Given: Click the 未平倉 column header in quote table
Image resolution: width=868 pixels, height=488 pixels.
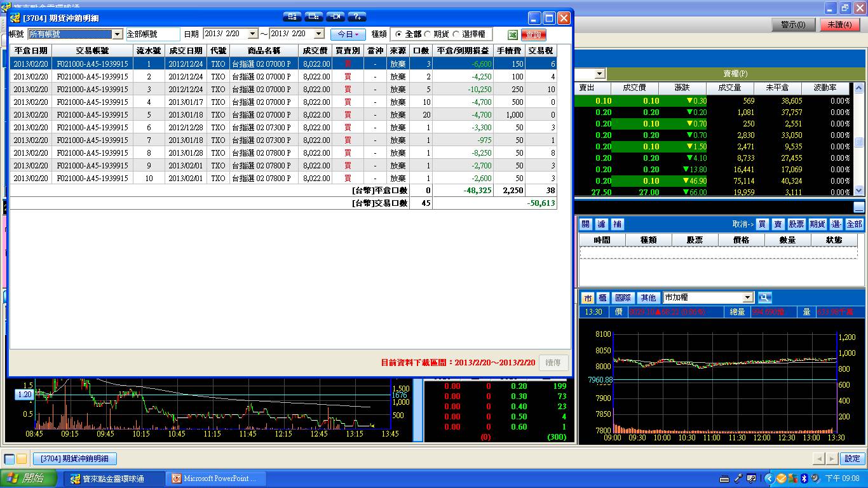Looking at the screenshot, I should click(777, 88).
